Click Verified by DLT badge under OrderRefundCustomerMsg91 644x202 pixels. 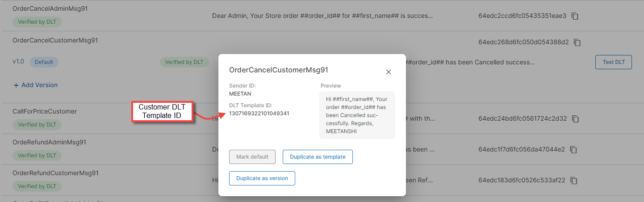tap(37, 186)
